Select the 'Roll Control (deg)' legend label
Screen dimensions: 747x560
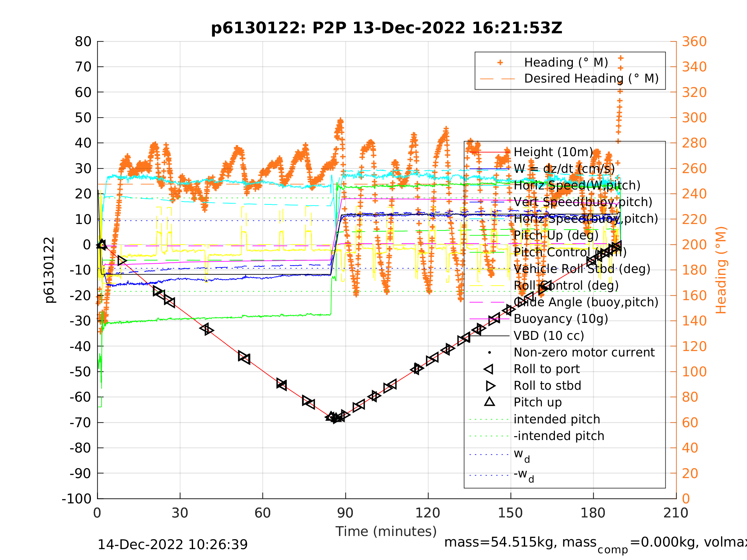pyautogui.click(x=566, y=285)
